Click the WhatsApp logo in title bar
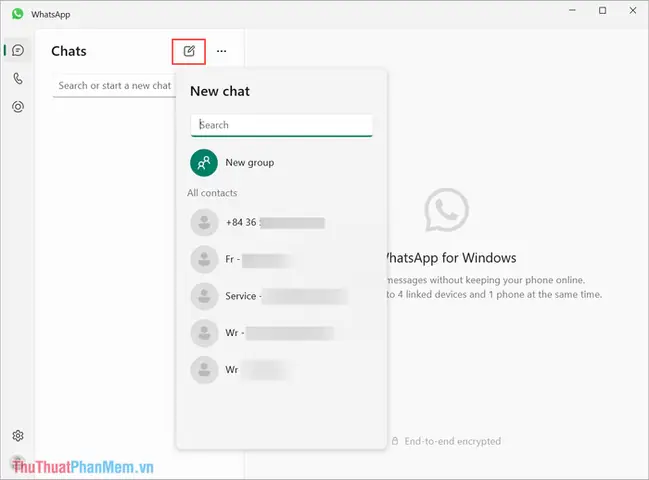This screenshot has width=649, height=480. pos(17,14)
